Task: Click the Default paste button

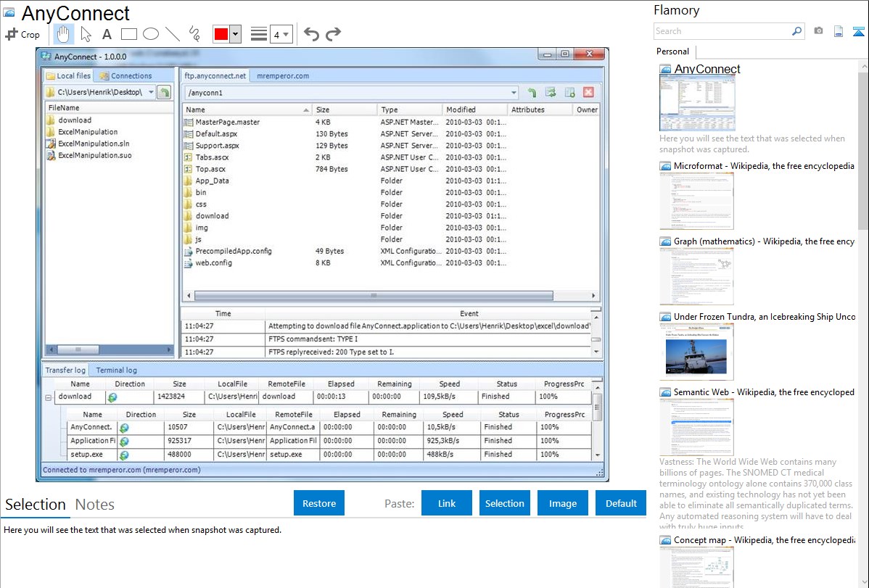Action: (621, 503)
